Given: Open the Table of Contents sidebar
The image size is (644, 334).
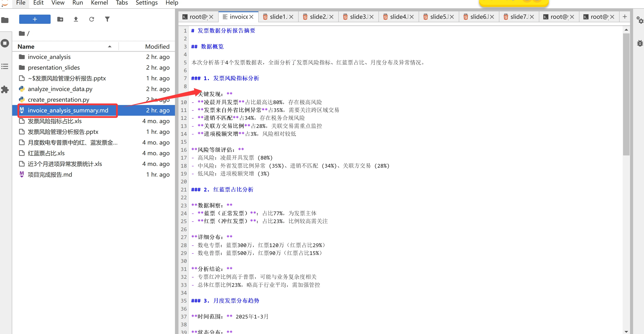Looking at the screenshot, I should [x=5, y=67].
